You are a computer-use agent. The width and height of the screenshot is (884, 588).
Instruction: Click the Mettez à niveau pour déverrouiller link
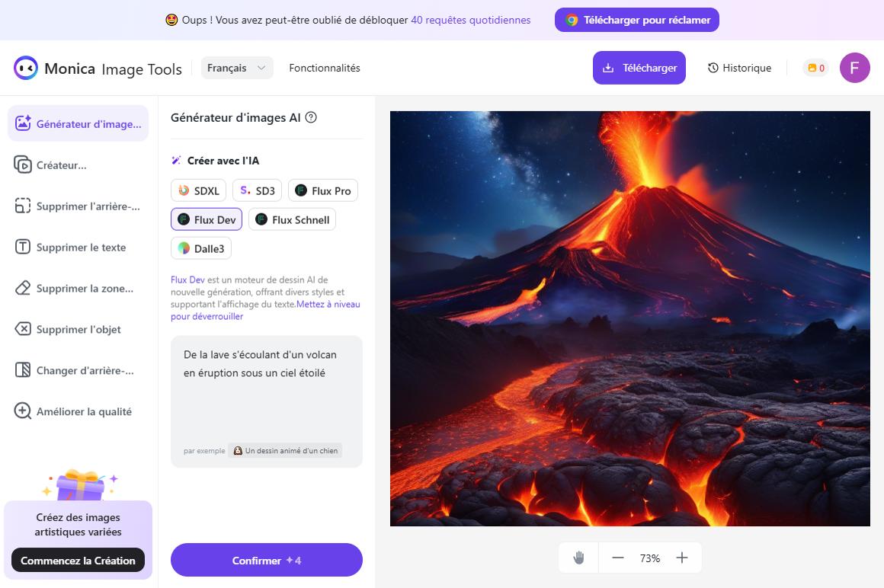(265, 310)
